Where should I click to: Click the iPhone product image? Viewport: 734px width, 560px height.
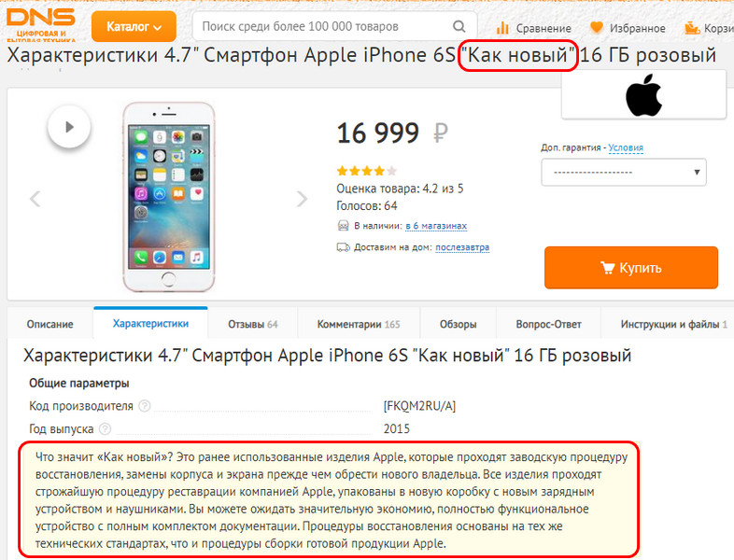click(x=169, y=197)
